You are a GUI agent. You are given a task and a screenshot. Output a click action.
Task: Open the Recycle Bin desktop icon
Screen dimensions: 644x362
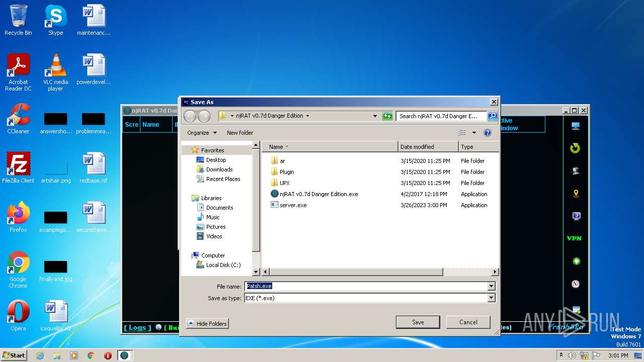(x=18, y=20)
